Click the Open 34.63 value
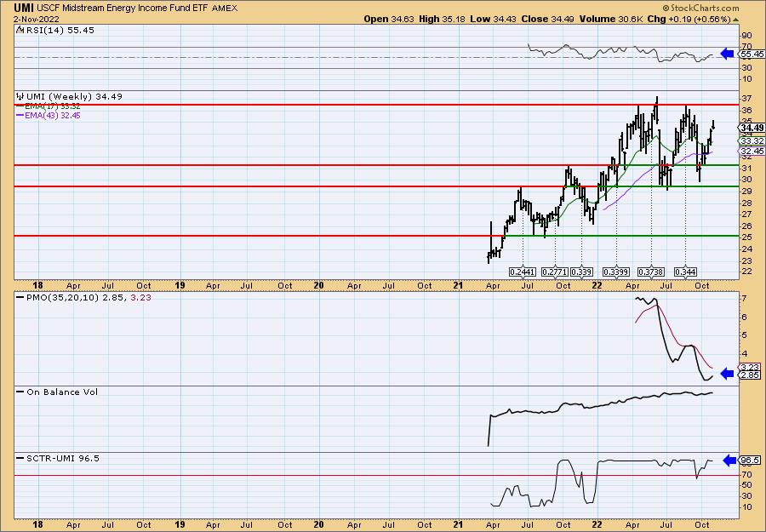The height and width of the screenshot is (532, 766). click(x=389, y=19)
